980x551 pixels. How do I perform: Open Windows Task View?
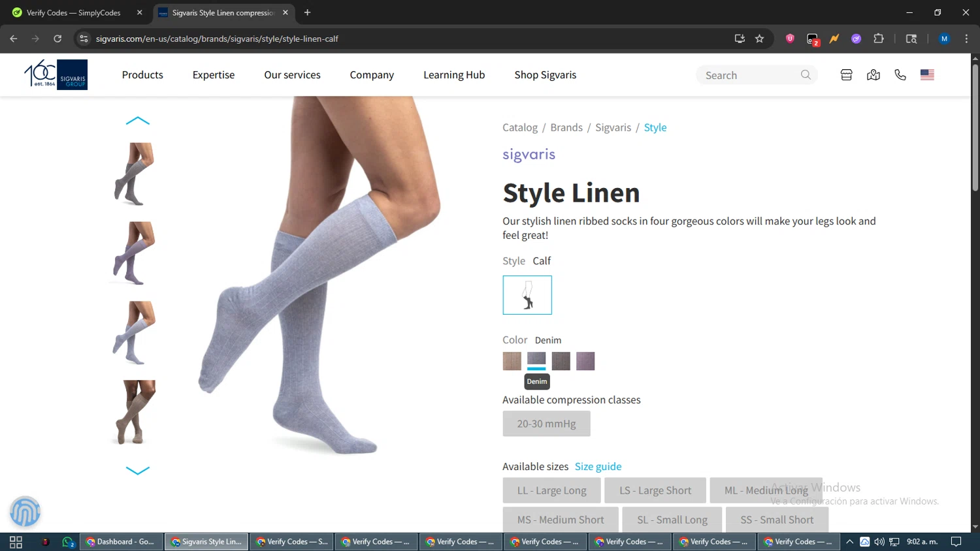[16, 542]
